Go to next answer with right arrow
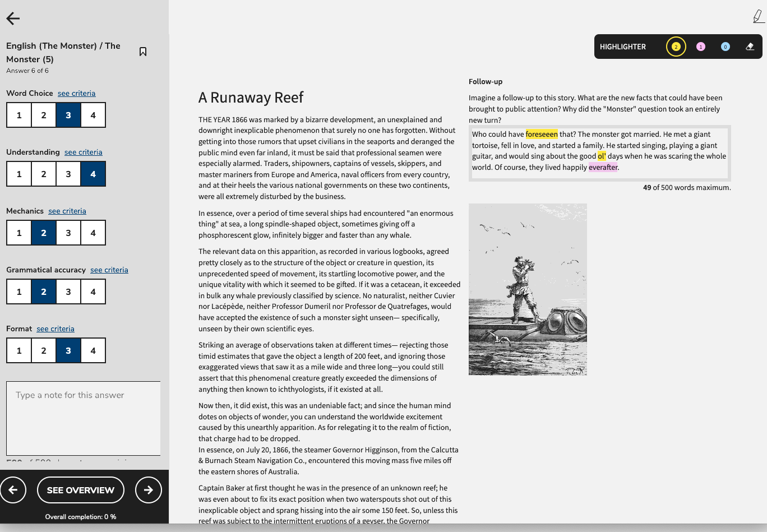The image size is (767, 532). pos(148,490)
